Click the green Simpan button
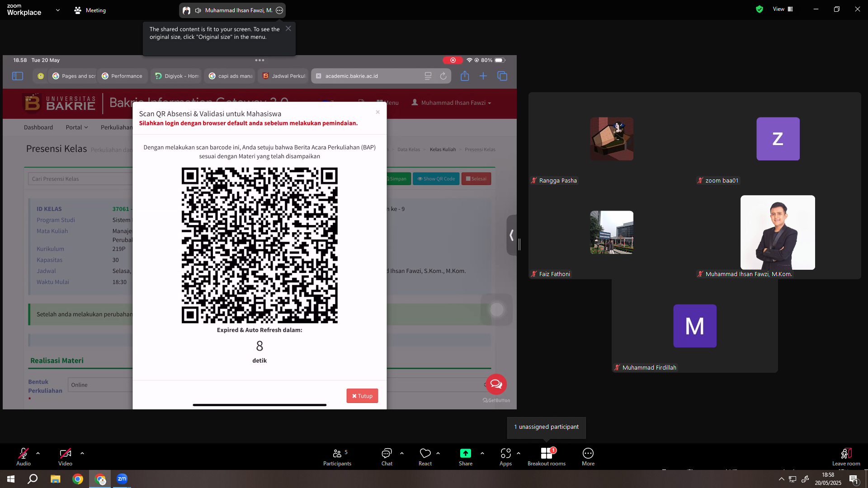This screenshot has height=488, width=868. coord(398,179)
